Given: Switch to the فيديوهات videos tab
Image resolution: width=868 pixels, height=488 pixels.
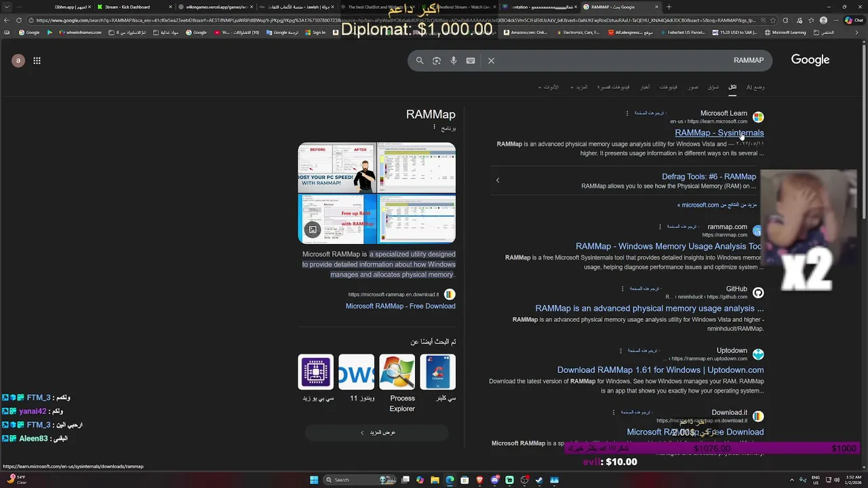Looking at the screenshot, I should point(668,87).
